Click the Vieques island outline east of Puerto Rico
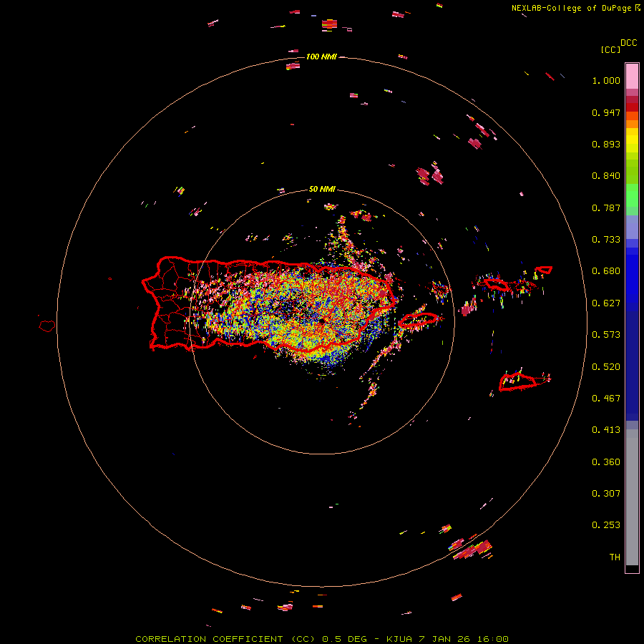Screen dimensions: 644x644 click(x=417, y=320)
